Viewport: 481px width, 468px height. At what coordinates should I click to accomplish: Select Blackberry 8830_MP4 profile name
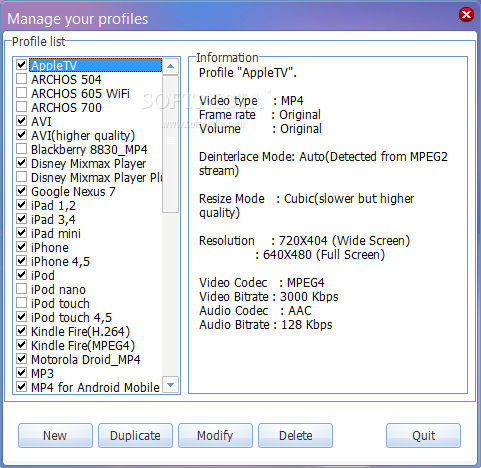pos(89,150)
